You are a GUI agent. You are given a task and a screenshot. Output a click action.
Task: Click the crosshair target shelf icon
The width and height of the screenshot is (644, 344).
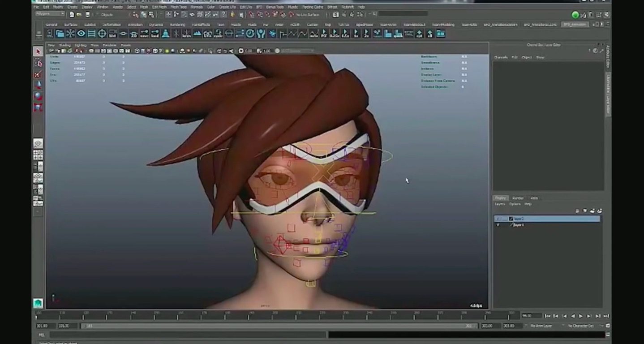tap(102, 34)
